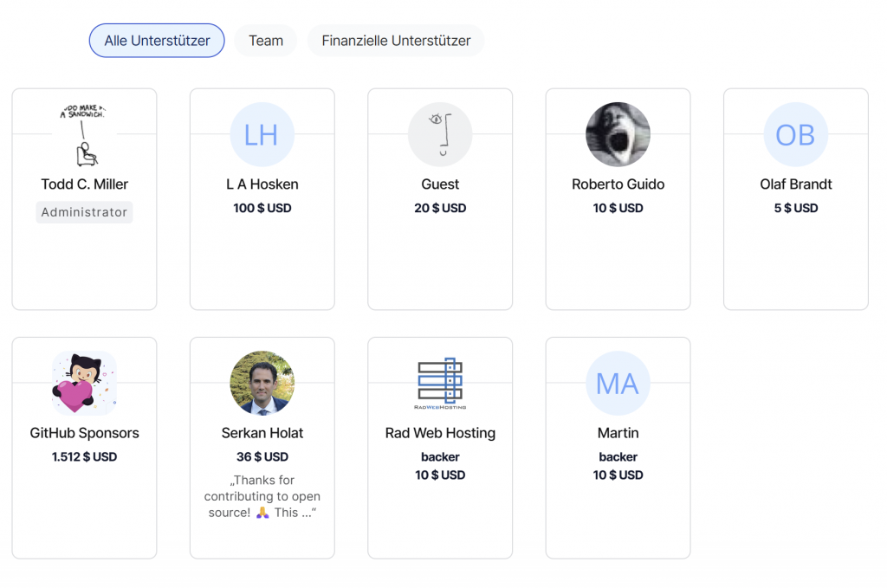Image resolution: width=887 pixels, height=588 pixels.
Task: Open the Rad Web Hosting name link
Action: click(x=440, y=433)
